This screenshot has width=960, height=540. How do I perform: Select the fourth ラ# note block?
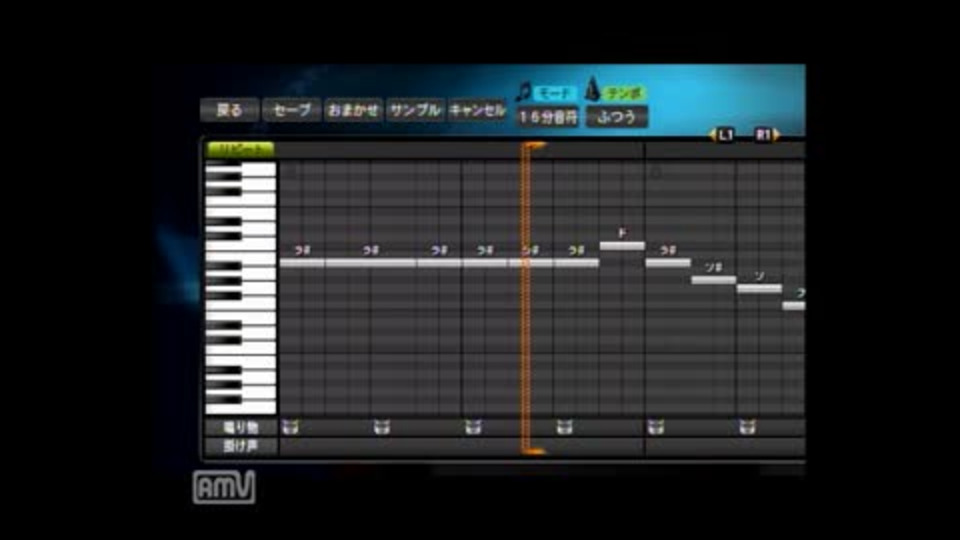(485, 263)
